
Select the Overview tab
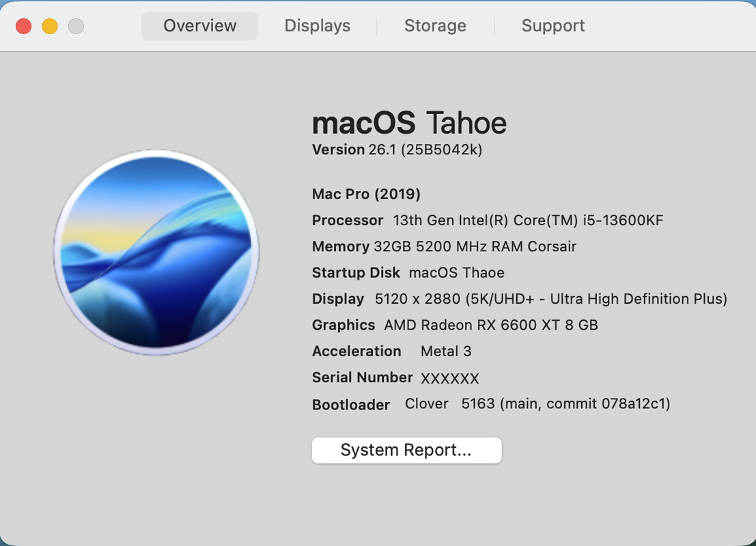[x=199, y=26]
